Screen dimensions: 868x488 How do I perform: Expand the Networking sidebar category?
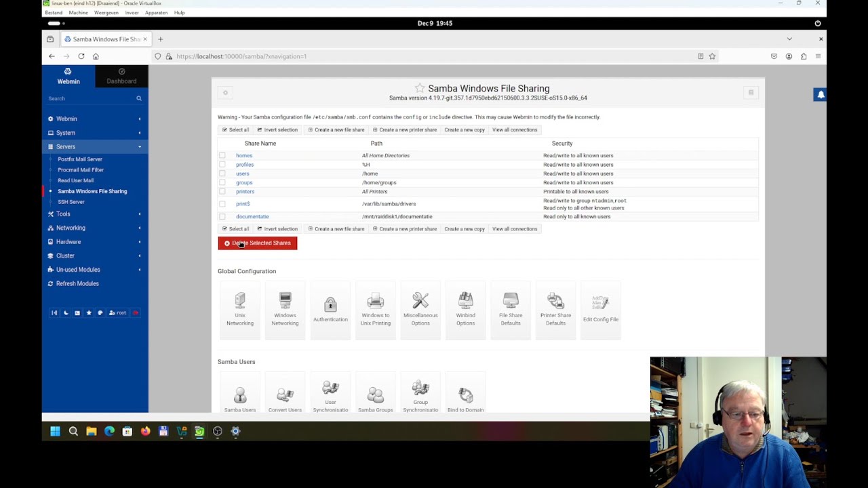tap(95, 228)
